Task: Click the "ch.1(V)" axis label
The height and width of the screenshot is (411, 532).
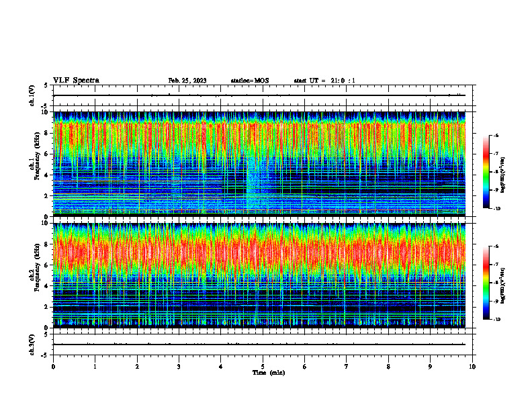Action: click(32, 95)
